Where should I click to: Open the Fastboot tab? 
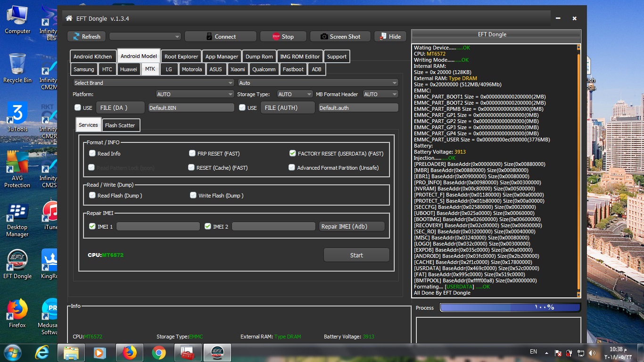click(x=293, y=69)
